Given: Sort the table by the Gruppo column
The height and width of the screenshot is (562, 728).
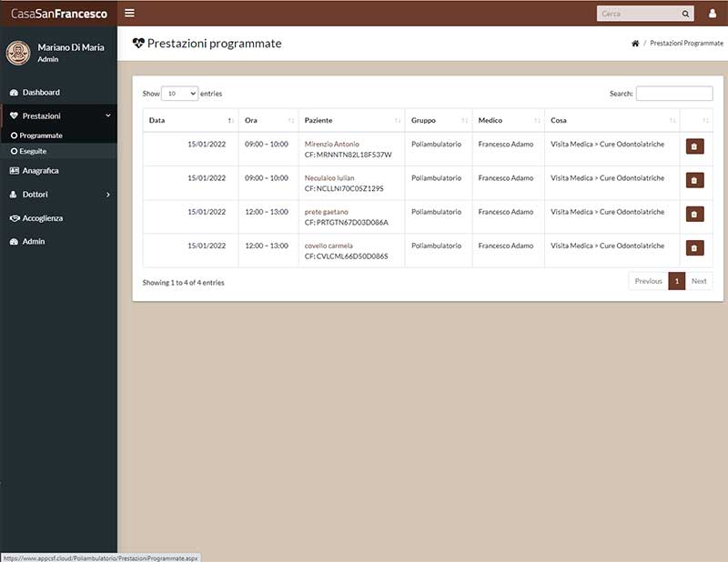Looking at the screenshot, I should (x=439, y=120).
